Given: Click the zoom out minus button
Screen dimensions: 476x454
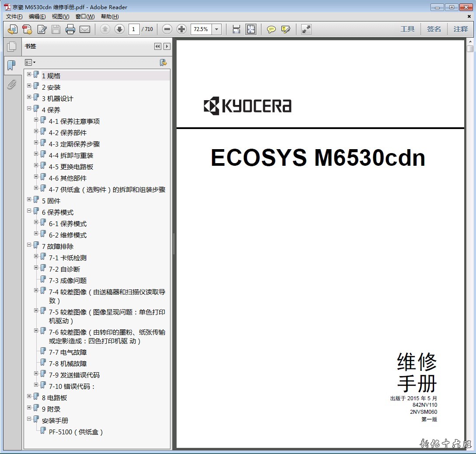Looking at the screenshot, I should (167, 29).
